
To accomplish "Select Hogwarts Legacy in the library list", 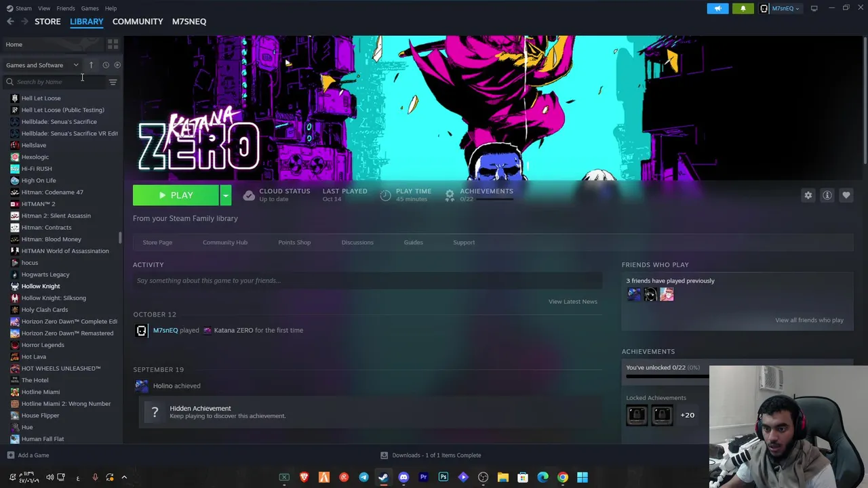I will 45,274.
